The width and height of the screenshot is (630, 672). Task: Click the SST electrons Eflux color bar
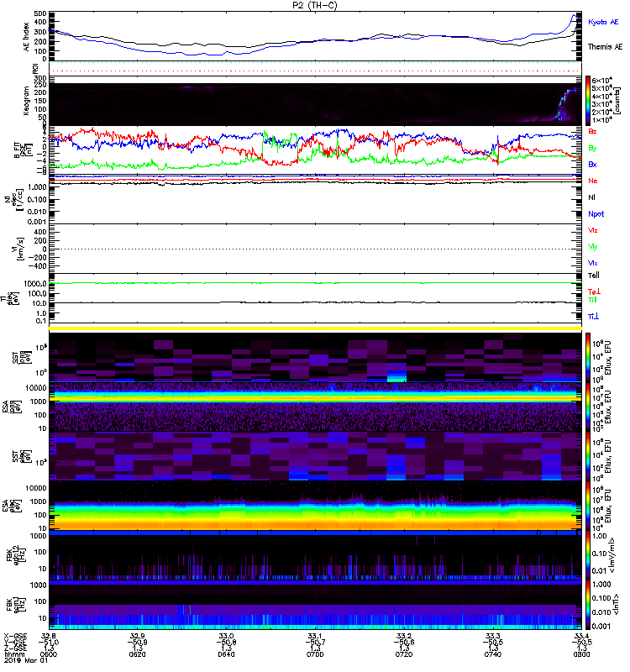pos(588,456)
